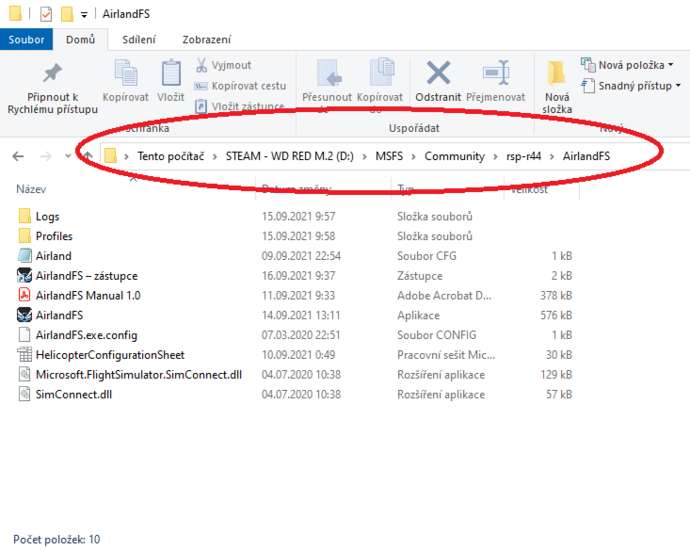Open Snadný přístup dropdown
This screenshot has height=550, width=690.
(631, 85)
